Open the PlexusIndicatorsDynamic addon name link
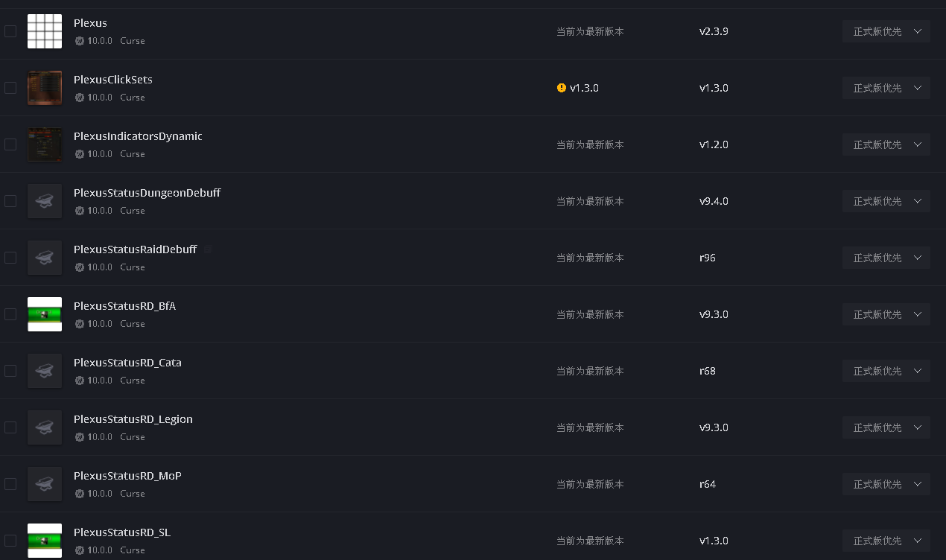946x560 pixels. pyautogui.click(x=138, y=136)
